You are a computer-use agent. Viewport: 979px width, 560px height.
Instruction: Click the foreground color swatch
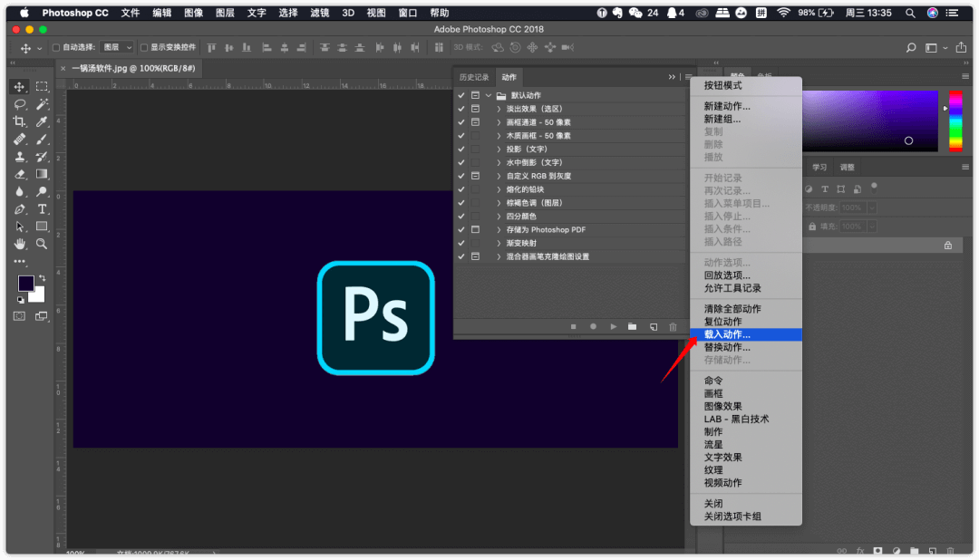pos(25,284)
